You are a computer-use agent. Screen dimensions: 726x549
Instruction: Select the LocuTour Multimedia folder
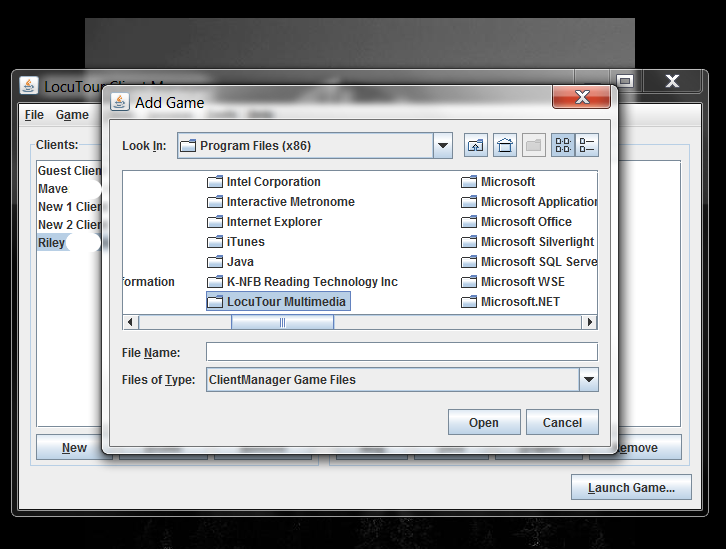pyautogui.click(x=286, y=302)
